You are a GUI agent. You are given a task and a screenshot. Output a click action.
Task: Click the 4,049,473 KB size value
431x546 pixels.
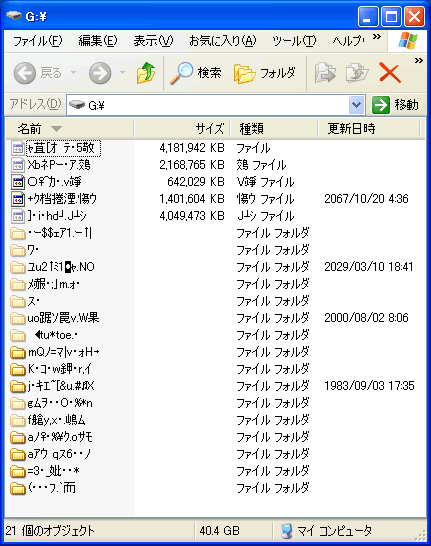tap(192, 216)
